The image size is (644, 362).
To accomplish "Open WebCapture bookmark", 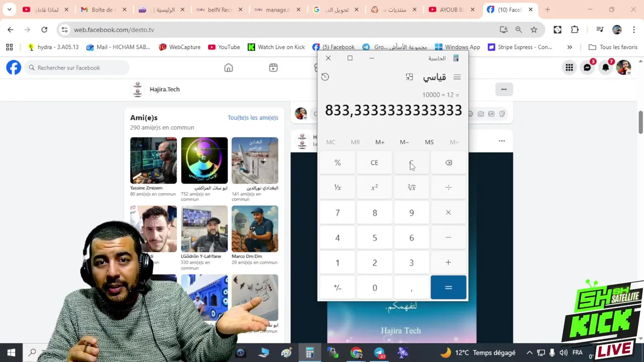I will pyautogui.click(x=180, y=47).
